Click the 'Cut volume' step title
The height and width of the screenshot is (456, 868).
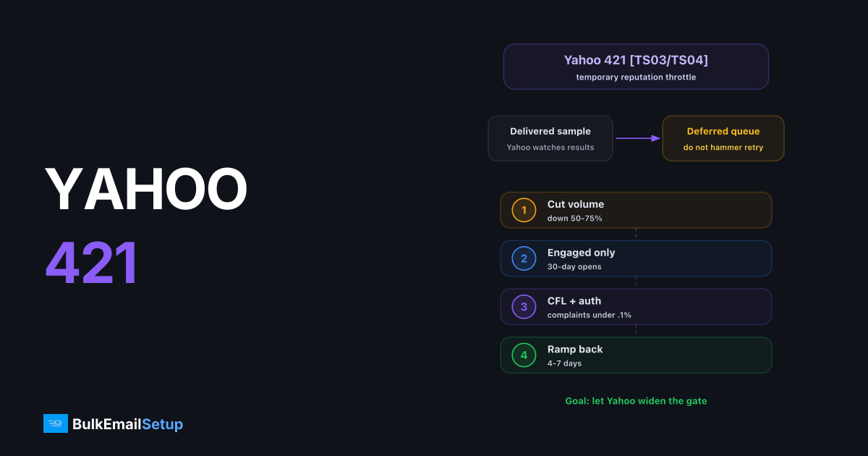point(576,204)
